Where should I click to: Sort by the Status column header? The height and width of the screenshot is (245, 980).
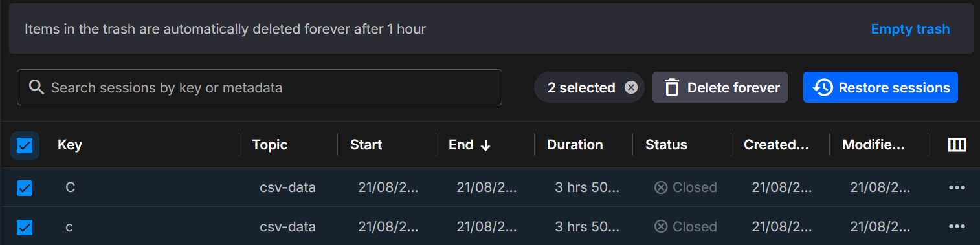point(666,145)
